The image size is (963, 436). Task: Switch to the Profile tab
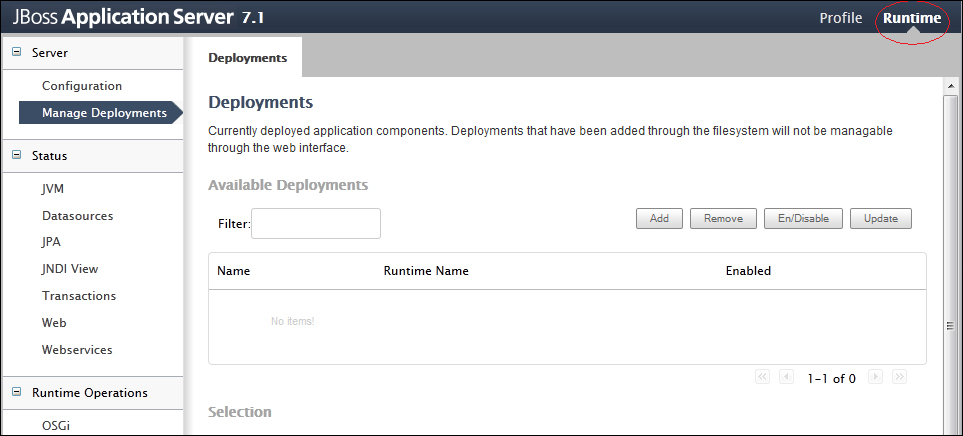(x=840, y=18)
